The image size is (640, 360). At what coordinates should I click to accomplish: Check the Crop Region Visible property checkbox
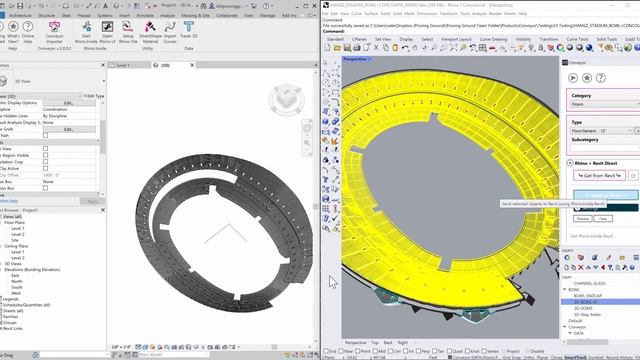tap(45, 155)
